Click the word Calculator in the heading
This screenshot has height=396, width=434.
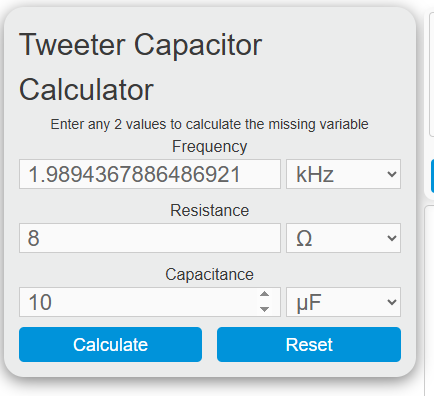(86, 90)
